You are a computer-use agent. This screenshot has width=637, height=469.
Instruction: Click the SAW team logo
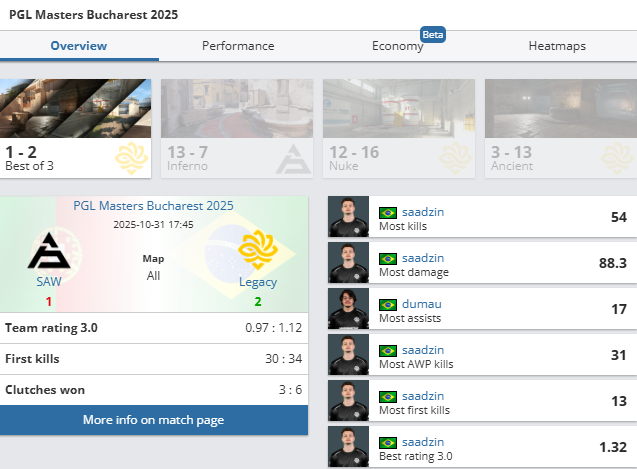(48, 251)
